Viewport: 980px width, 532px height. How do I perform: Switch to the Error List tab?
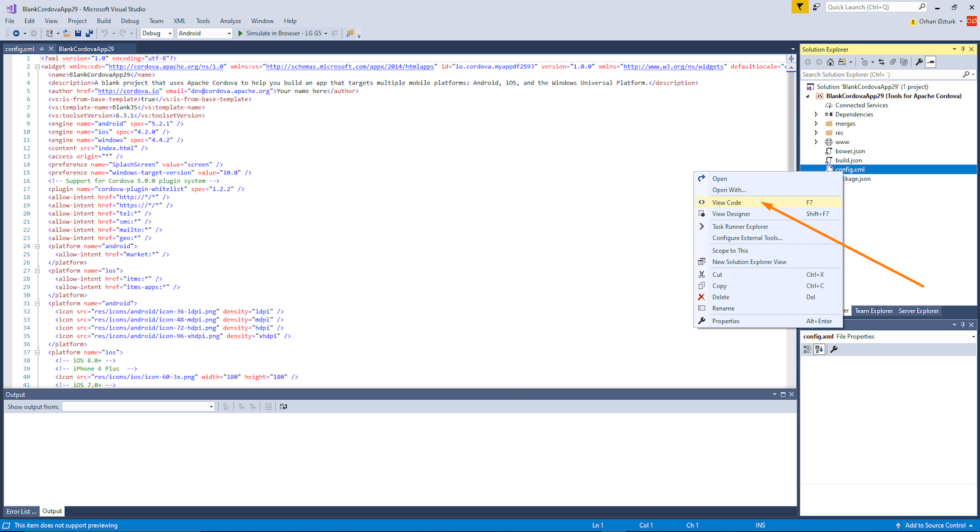(21, 512)
